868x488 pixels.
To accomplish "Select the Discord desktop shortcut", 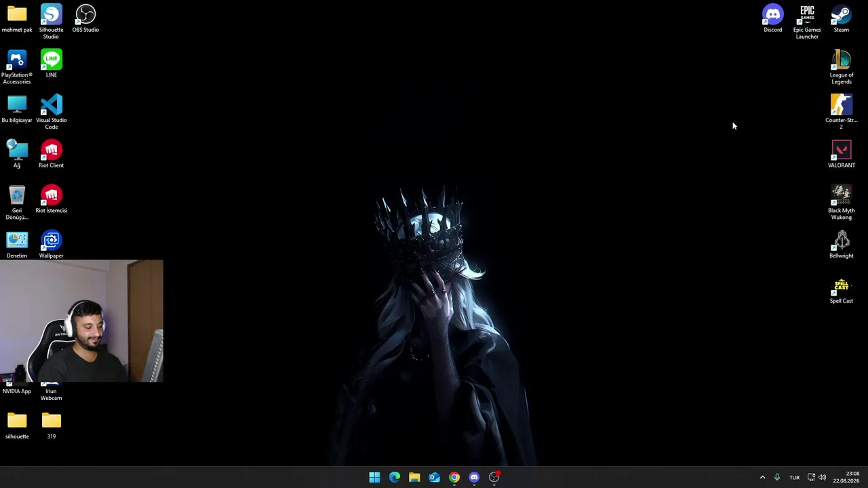I will point(772,18).
